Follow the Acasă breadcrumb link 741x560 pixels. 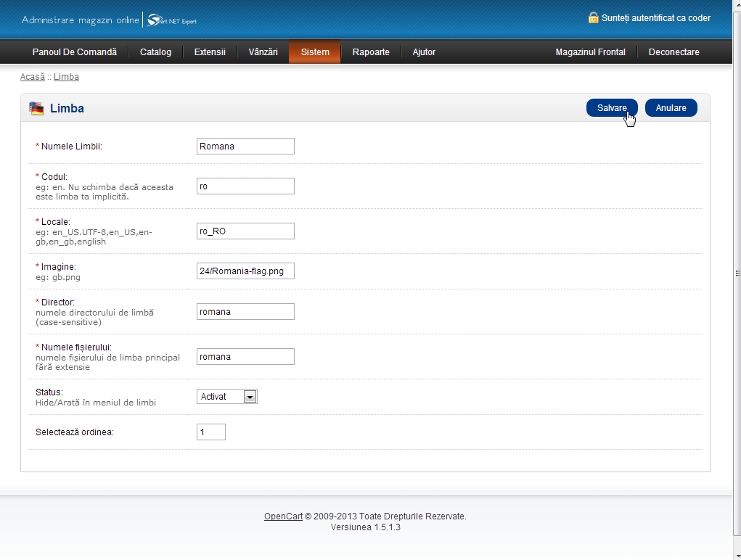click(x=32, y=77)
